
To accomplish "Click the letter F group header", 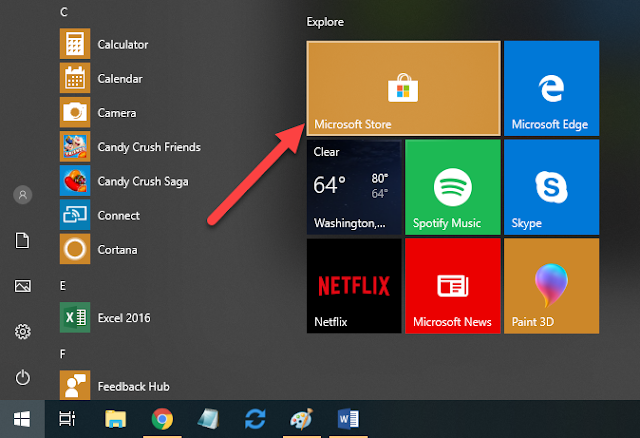I will coord(63,354).
